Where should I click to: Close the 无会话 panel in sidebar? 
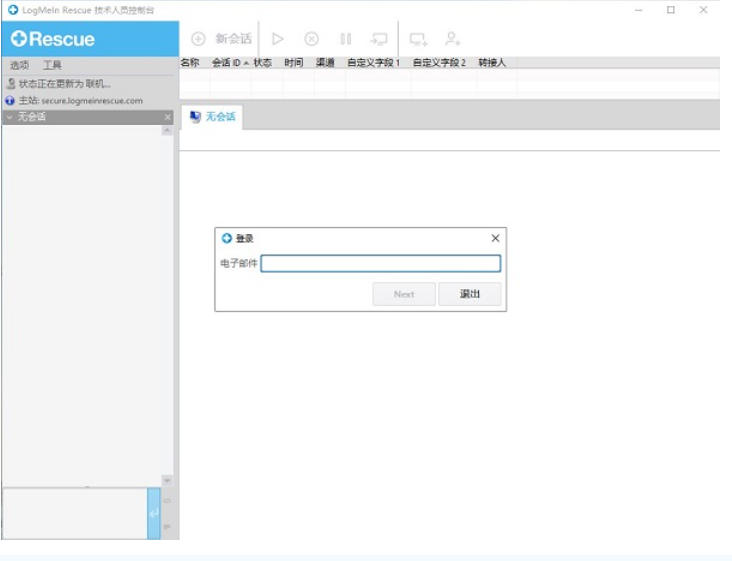(167, 117)
